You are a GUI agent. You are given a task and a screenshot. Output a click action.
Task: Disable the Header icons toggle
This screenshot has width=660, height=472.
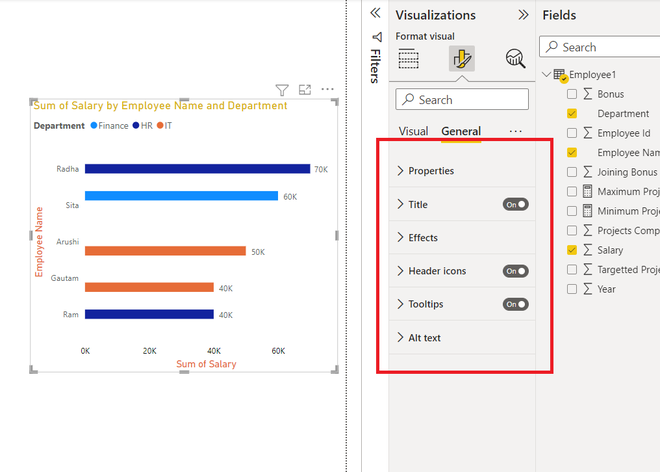pyautogui.click(x=516, y=271)
